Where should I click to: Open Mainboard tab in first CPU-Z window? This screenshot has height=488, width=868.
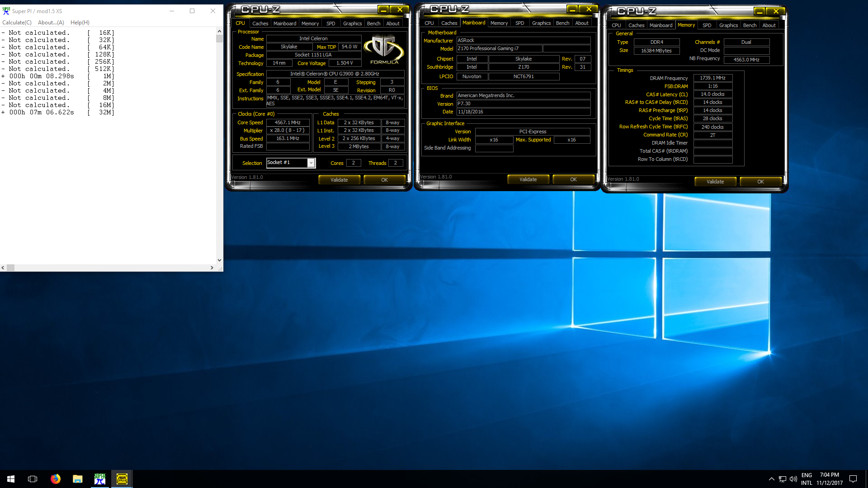click(285, 23)
